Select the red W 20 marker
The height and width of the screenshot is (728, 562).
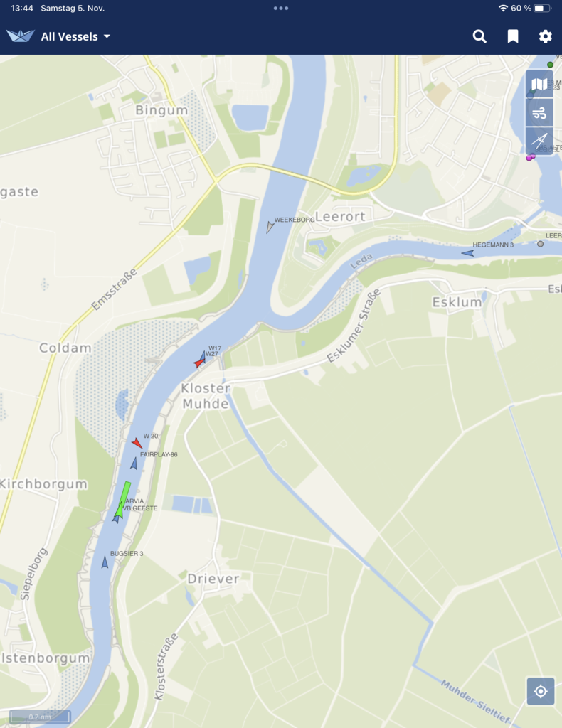[x=137, y=443]
